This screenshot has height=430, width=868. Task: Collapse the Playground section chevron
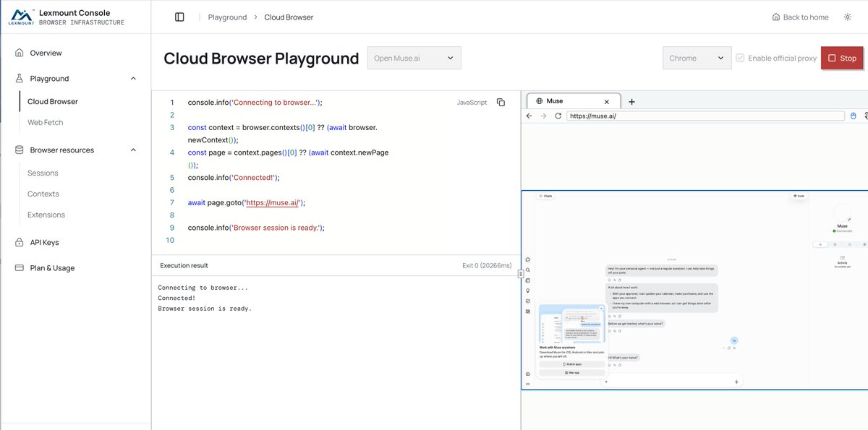pos(133,78)
